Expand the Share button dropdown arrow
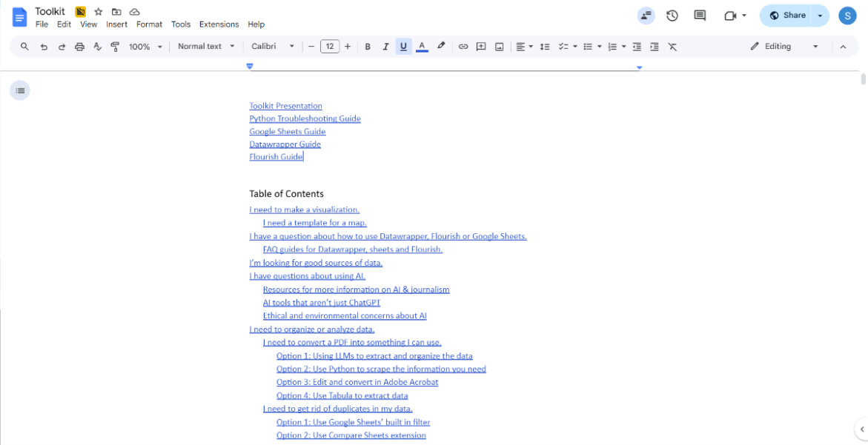Screen dimensions: 868x445 pyautogui.click(x=821, y=16)
